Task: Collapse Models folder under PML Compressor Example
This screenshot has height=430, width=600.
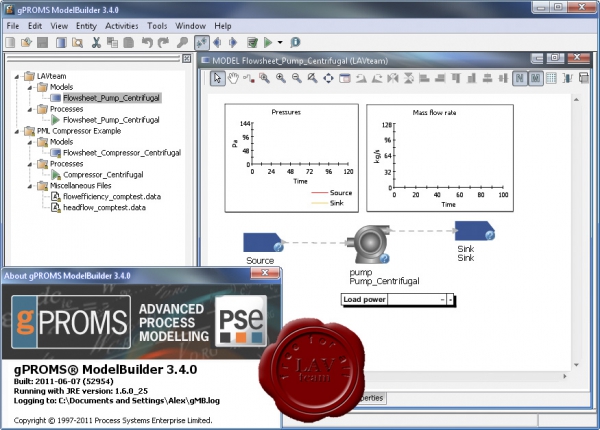Action: coord(29,142)
